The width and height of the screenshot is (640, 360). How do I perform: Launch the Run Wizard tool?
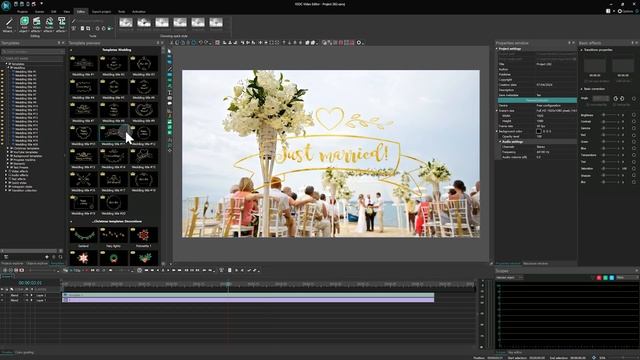(x=8, y=24)
